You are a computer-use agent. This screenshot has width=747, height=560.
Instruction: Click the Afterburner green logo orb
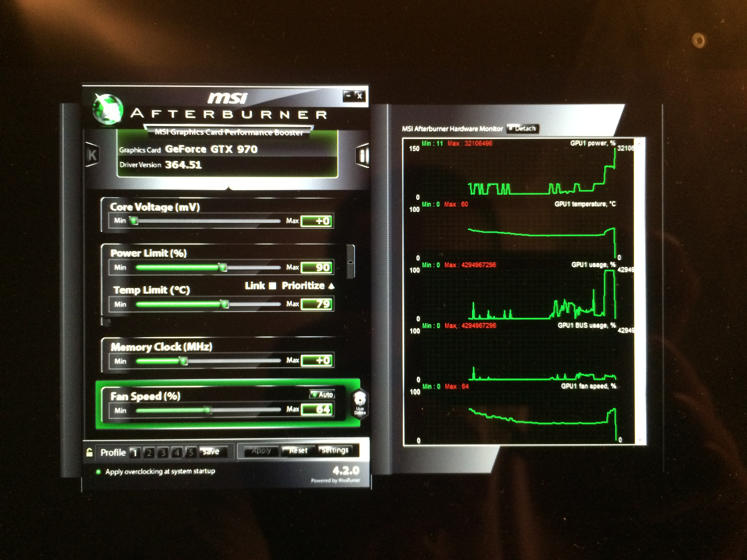(108, 109)
